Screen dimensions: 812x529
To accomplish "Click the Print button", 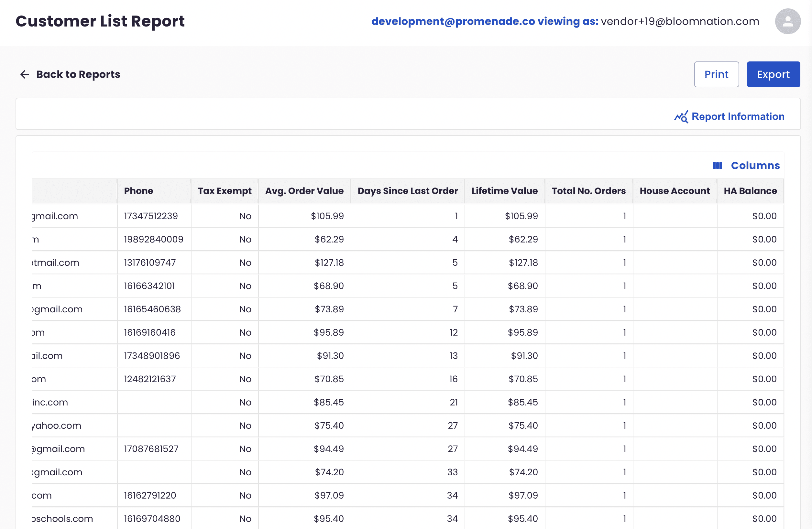I will coord(717,74).
